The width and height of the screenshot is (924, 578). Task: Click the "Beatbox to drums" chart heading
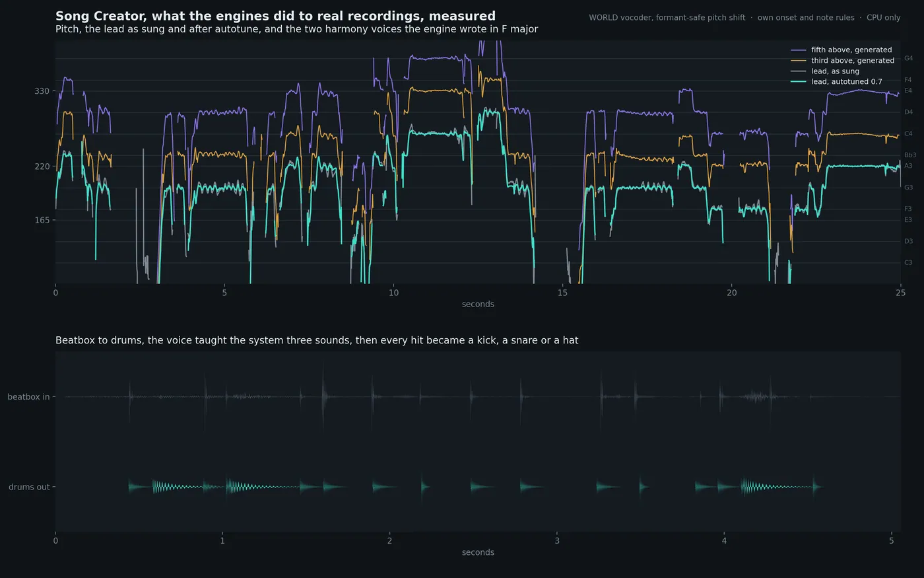pos(317,341)
